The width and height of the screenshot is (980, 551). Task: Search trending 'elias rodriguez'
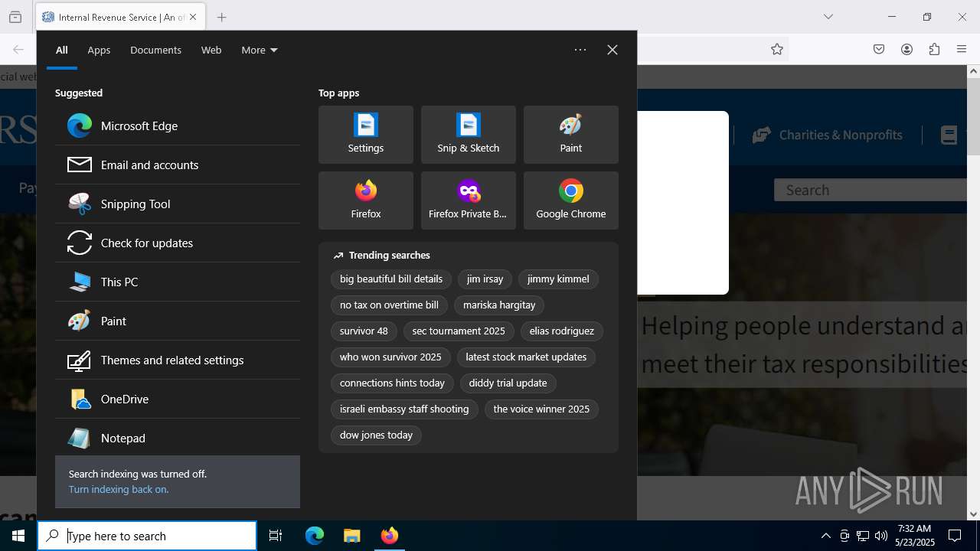coord(562,331)
